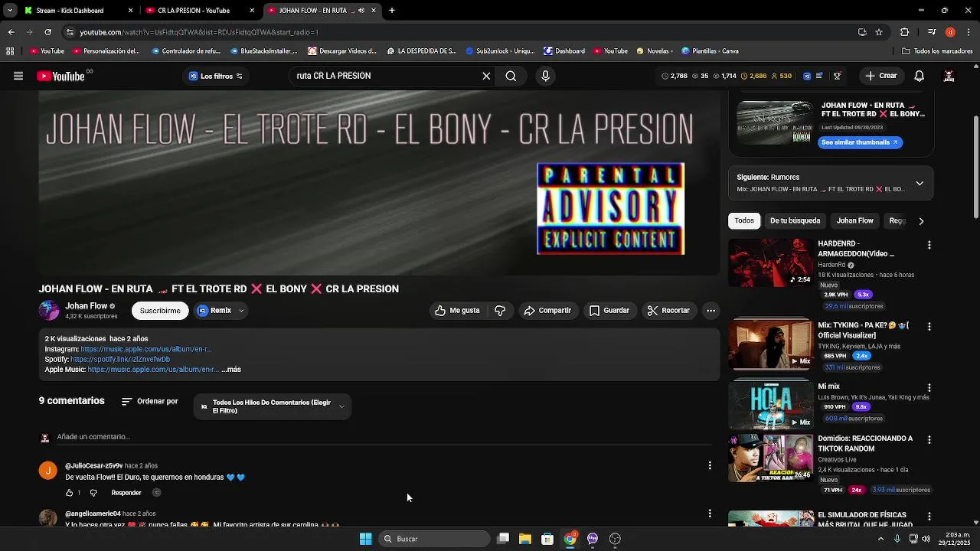Start voice search with microphone
Viewport: 980px width, 551px height.
coord(545,76)
